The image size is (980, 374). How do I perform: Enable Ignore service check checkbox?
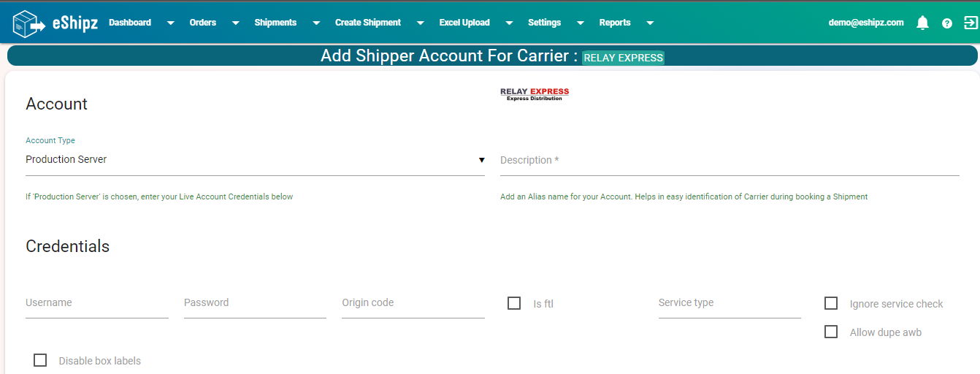click(x=831, y=303)
